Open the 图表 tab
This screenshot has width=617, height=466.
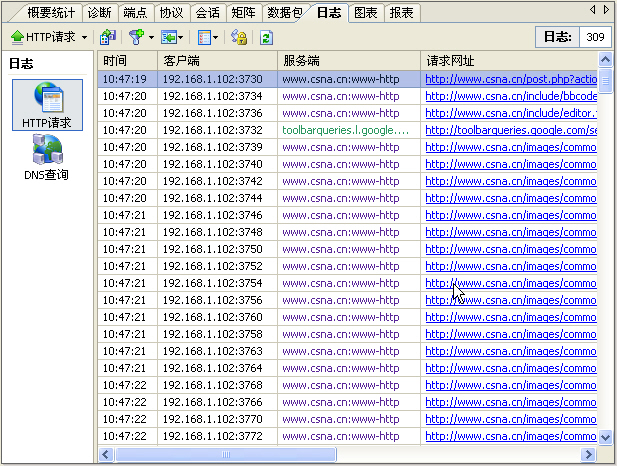(x=366, y=13)
